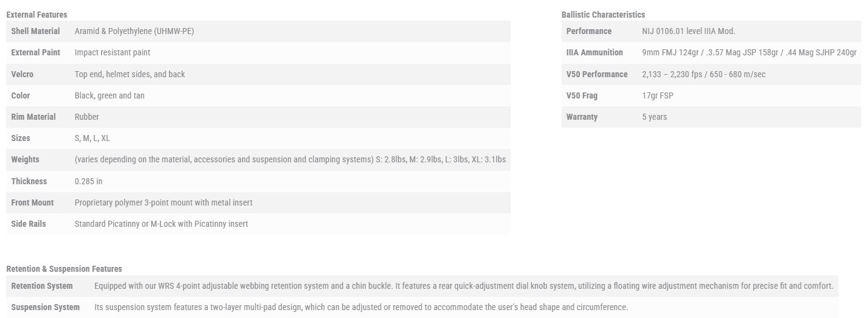The height and width of the screenshot is (318, 868).
Task: Click the Weights row label
Action: pos(25,159)
